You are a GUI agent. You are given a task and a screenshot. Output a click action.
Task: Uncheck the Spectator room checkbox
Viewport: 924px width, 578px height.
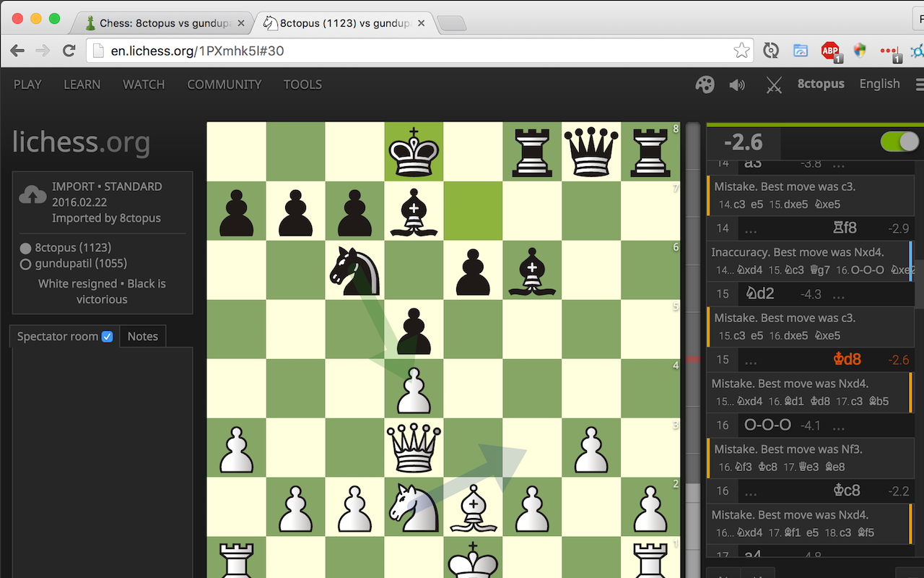point(107,336)
